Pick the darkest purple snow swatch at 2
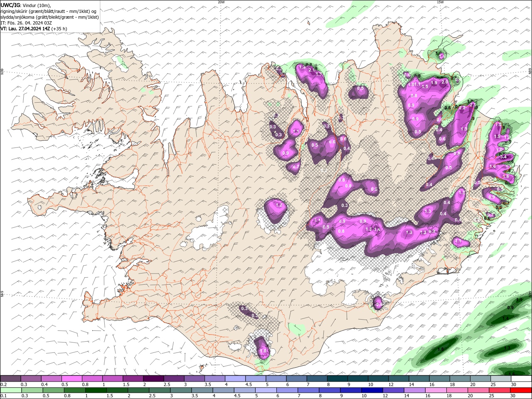Screen dimensions: 532x399 click(x=153, y=379)
